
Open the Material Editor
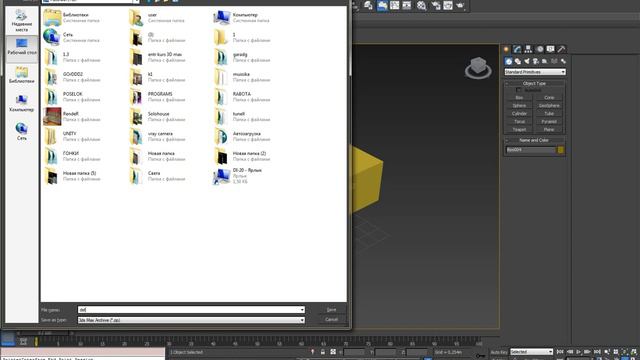tap(422, 5)
